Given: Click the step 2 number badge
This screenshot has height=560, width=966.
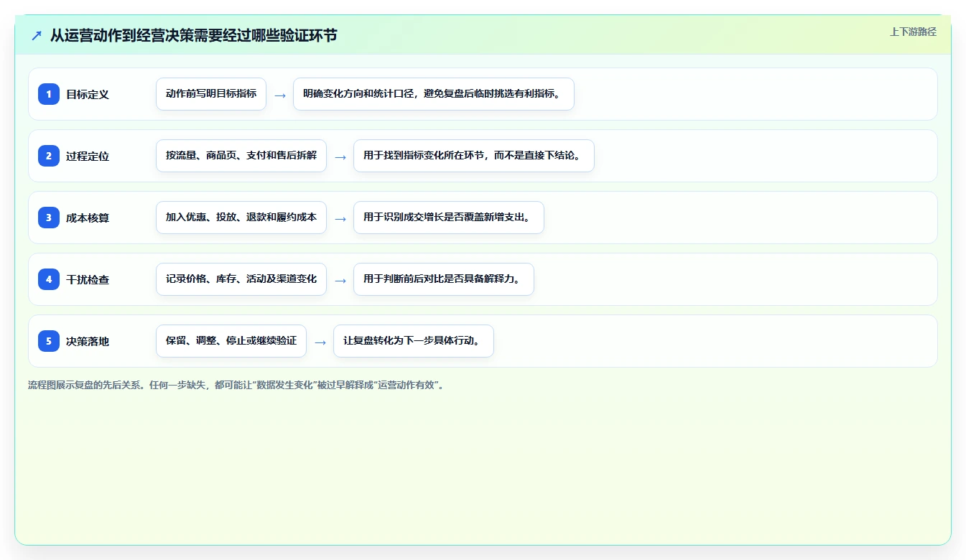Looking at the screenshot, I should [x=49, y=156].
